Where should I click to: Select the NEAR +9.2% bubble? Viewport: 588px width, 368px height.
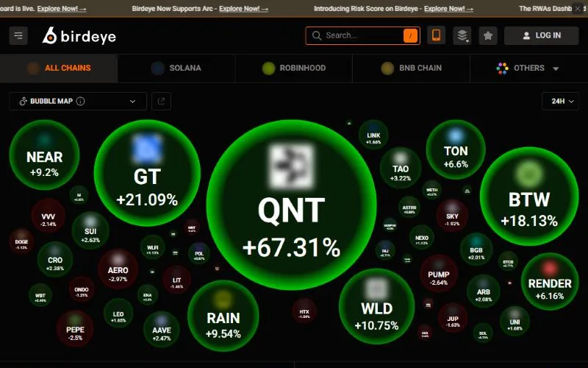(x=44, y=155)
